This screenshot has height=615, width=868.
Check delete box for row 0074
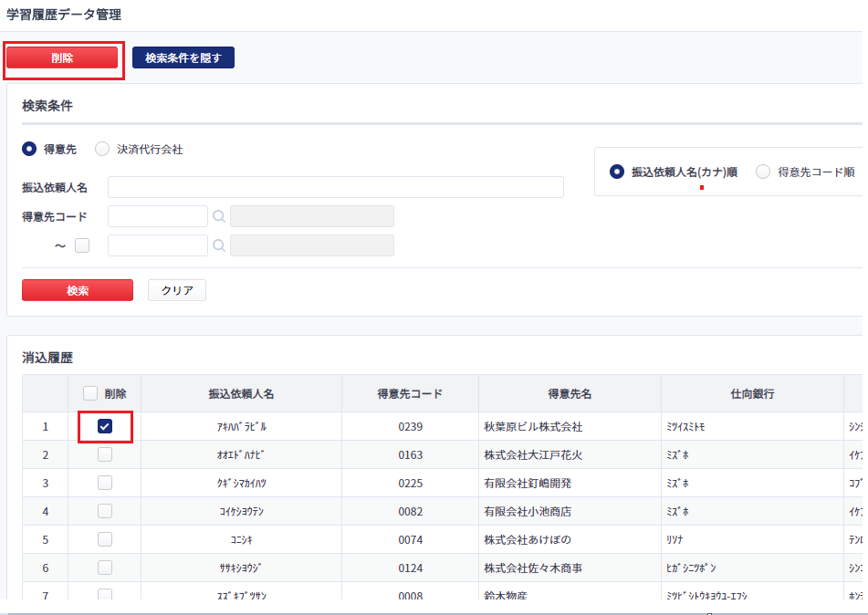(105, 539)
